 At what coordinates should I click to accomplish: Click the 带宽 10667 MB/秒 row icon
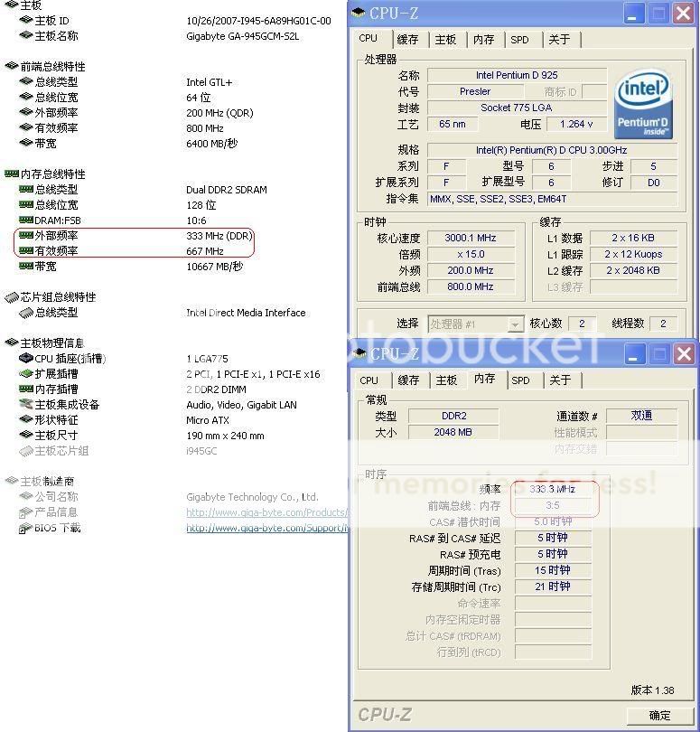(x=26, y=266)
